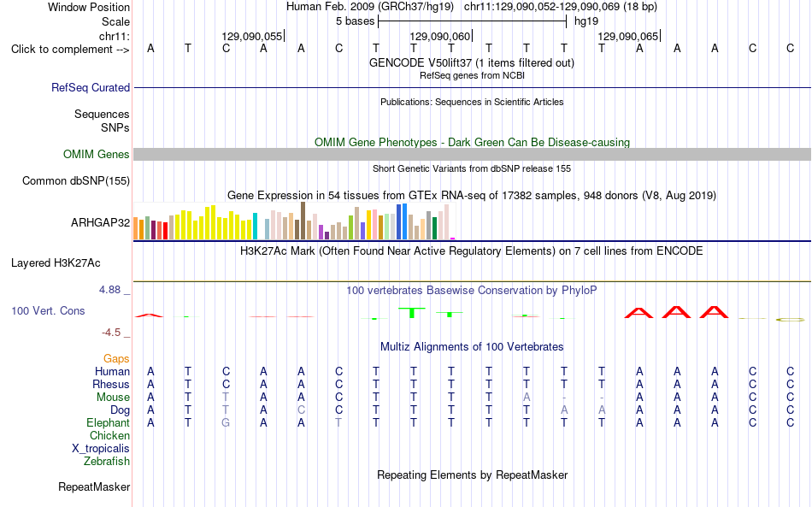The height and width of the screenshot is (507, 812).
Task: Click the 'chr11:' ruler label
Action: point(115,36)
